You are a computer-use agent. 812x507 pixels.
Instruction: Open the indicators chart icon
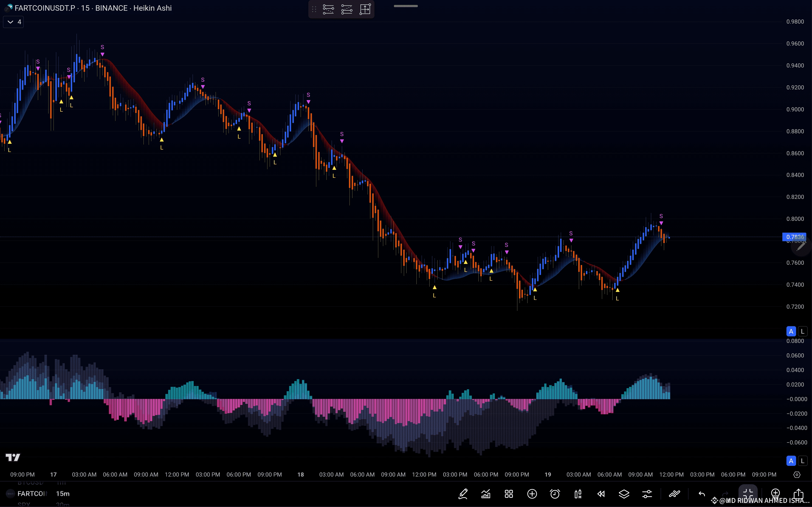coord(486,494)
